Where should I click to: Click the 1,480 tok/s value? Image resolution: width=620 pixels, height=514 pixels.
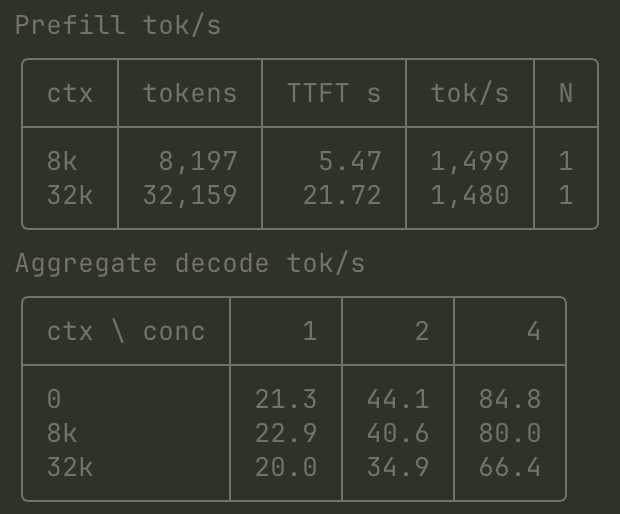coord(470,195)
